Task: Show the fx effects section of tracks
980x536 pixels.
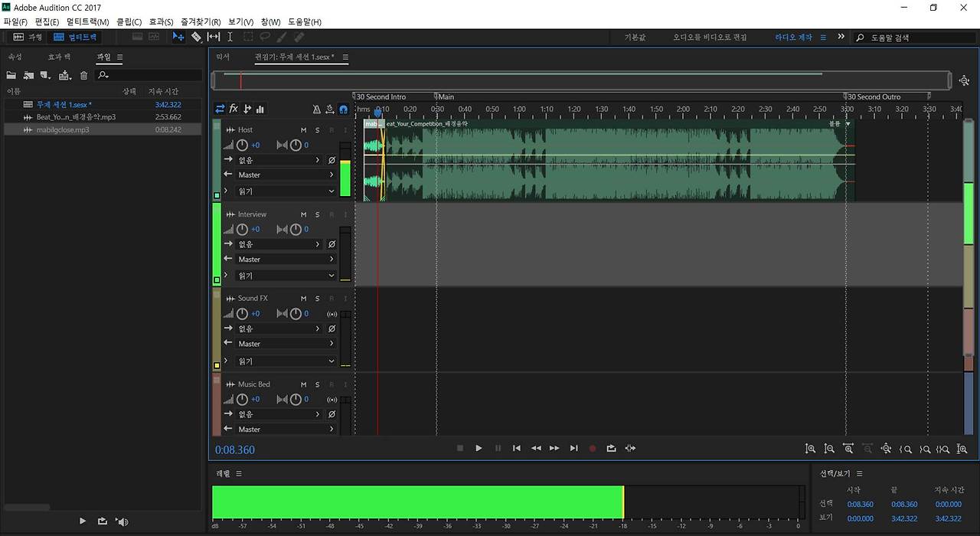Action: tap(234, 109)
